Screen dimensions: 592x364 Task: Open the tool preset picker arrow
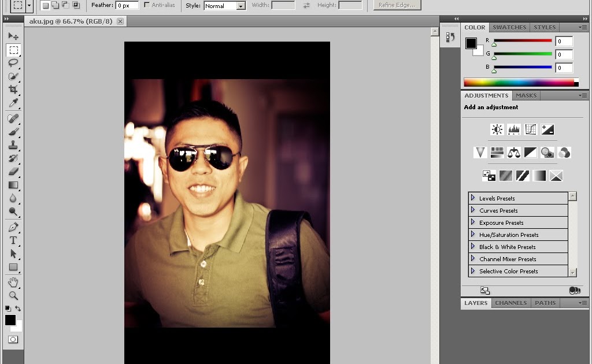click(x=29, y=5)
